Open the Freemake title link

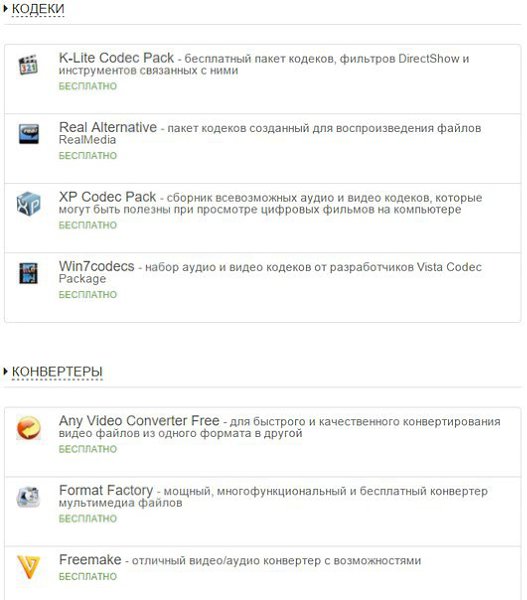[90, 559]
